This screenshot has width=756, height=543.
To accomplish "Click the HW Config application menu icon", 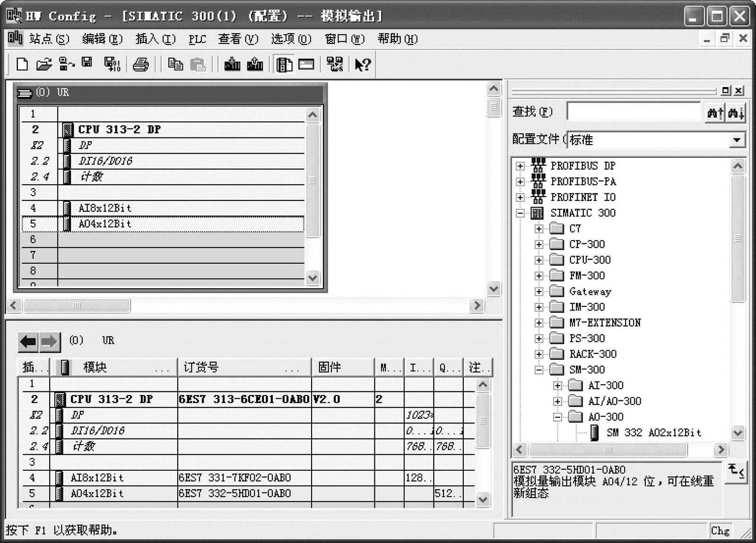I will point(14,16).
